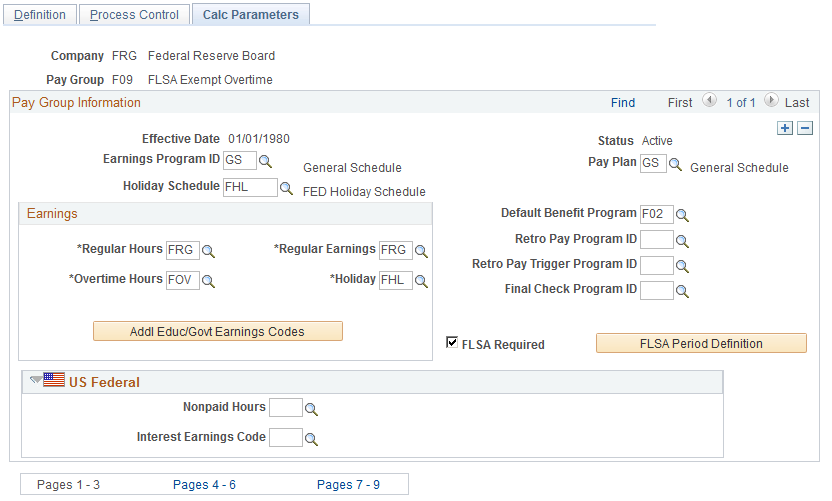Screen dimensions: 832x501
Task: Open lookup for Regular Earnings
Action: click(x=421, y=251)
